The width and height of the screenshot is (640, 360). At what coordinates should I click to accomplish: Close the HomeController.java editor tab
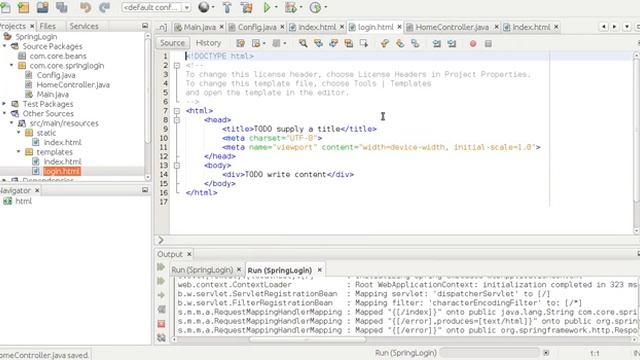click(x=496, y=27)
